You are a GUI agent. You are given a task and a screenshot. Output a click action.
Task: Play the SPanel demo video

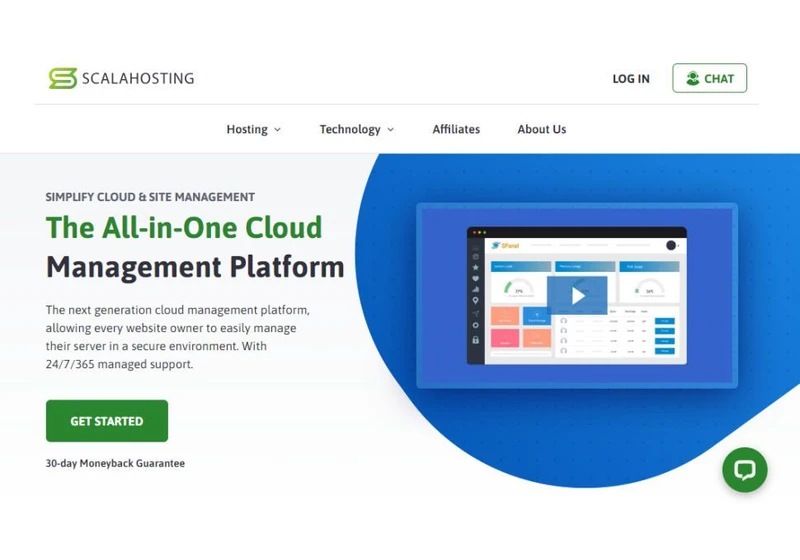click(577, 296)
